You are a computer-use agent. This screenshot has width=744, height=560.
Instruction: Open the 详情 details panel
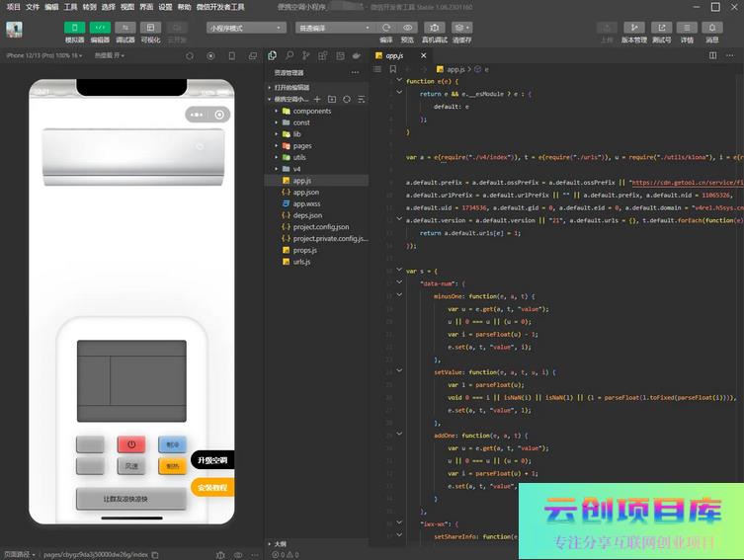click(x=687, y=28)
